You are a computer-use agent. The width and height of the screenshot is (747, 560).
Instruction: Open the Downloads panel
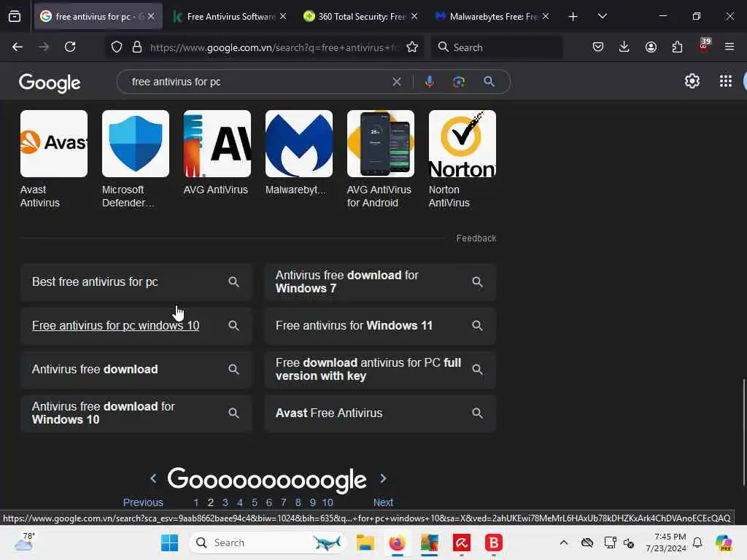[624, 47]
